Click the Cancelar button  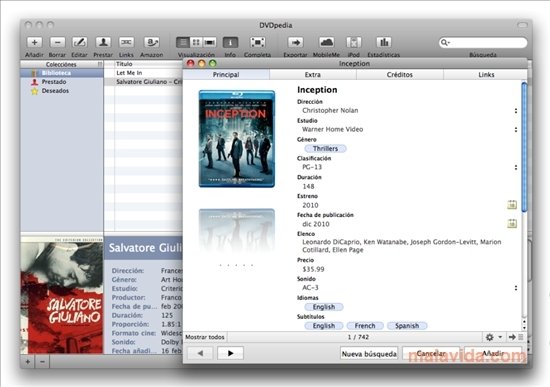point(431,354)
